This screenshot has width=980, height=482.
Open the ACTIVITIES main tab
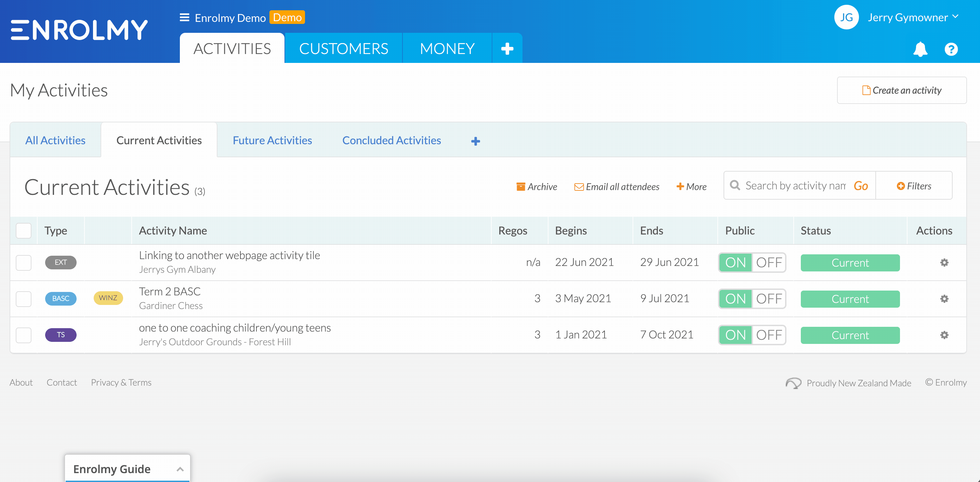(x=232, y=49)
